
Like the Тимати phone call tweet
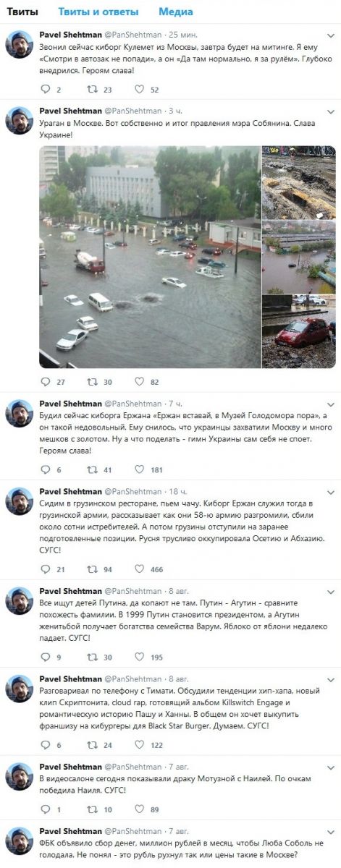click(x=139, y=744)
